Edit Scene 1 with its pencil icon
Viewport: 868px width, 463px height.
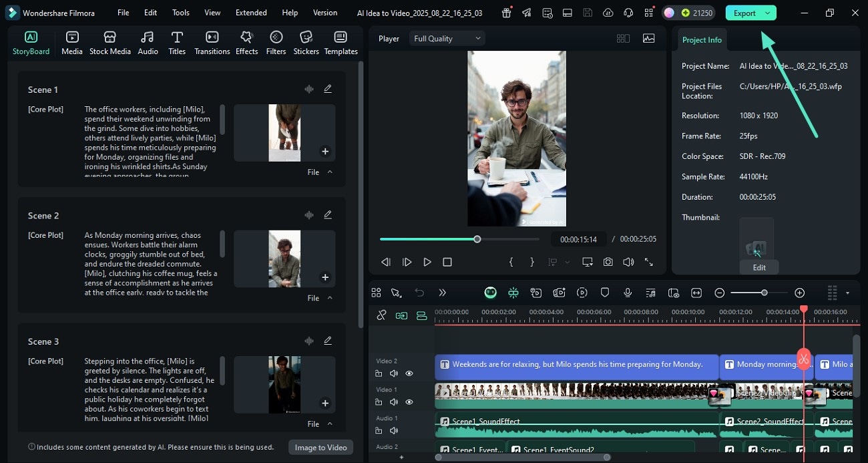[328, 89]
